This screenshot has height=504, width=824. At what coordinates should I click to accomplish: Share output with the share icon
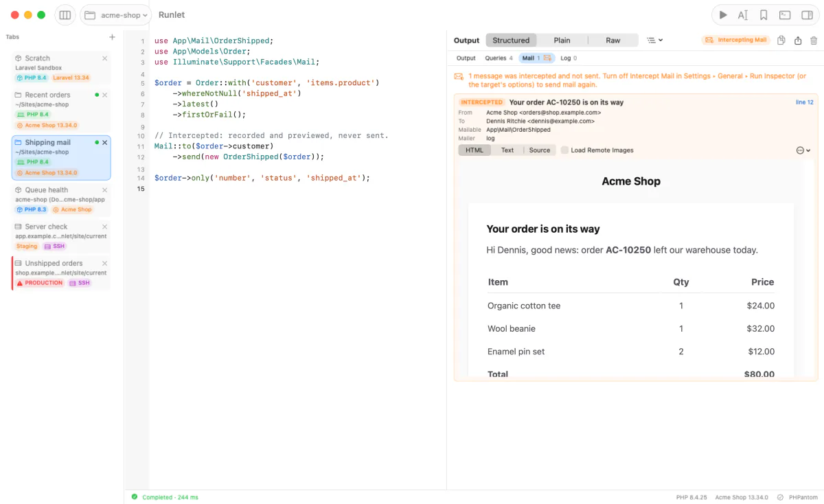[798, 41]
